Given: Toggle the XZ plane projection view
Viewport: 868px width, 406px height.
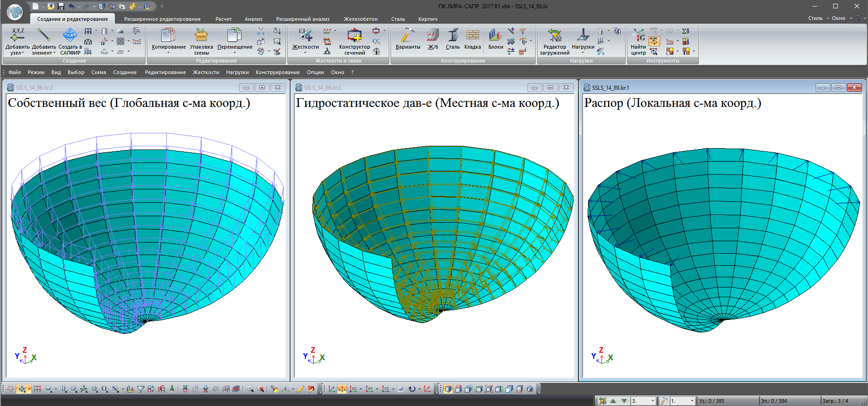Looking at the screenshot, I should coord(354,389).
